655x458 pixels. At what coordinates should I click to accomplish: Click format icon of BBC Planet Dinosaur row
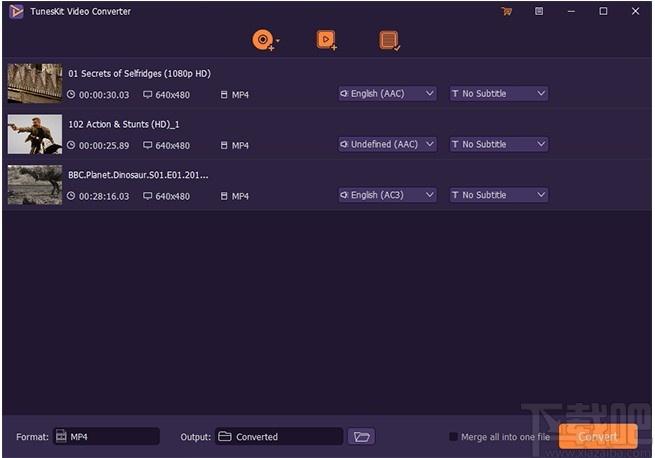coord(224,196)
